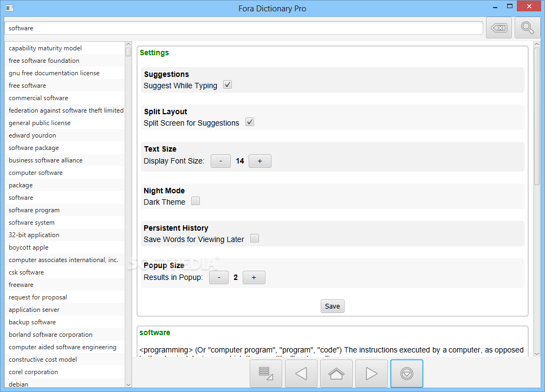Save the settings
Image resolution: width=545 pixels, height=392 pixels.
tap(332, 306)
